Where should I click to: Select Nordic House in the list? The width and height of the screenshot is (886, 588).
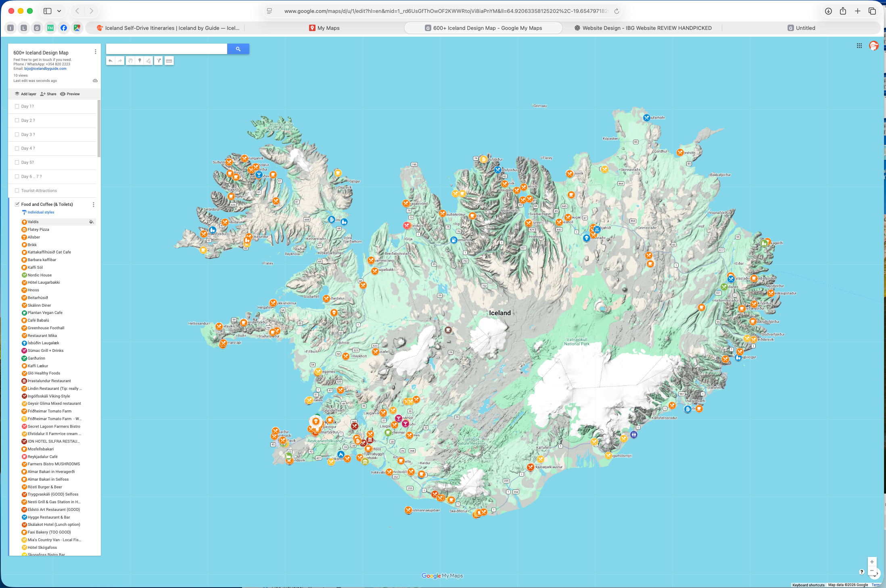click(40, 275)
